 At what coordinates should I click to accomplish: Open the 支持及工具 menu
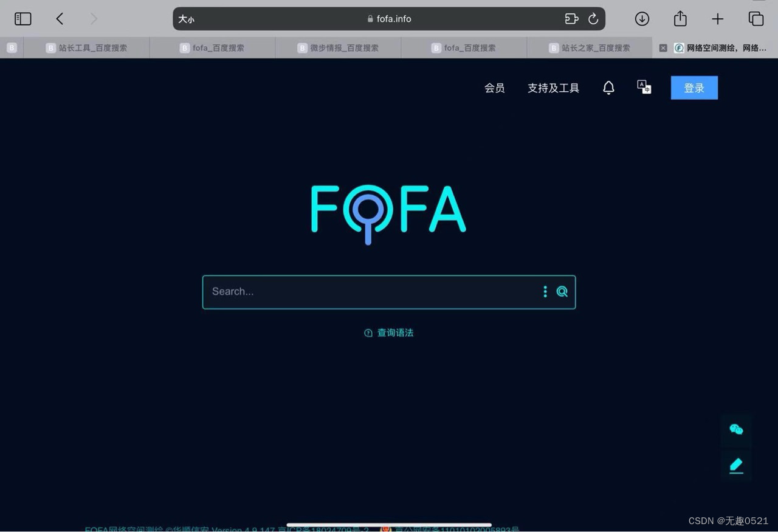coord(553,88)
